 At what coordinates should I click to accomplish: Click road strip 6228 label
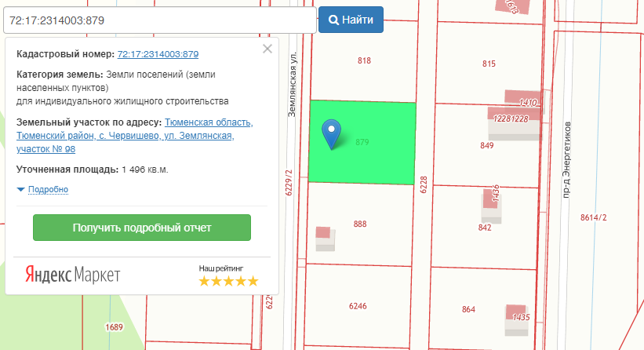(424, 184)
